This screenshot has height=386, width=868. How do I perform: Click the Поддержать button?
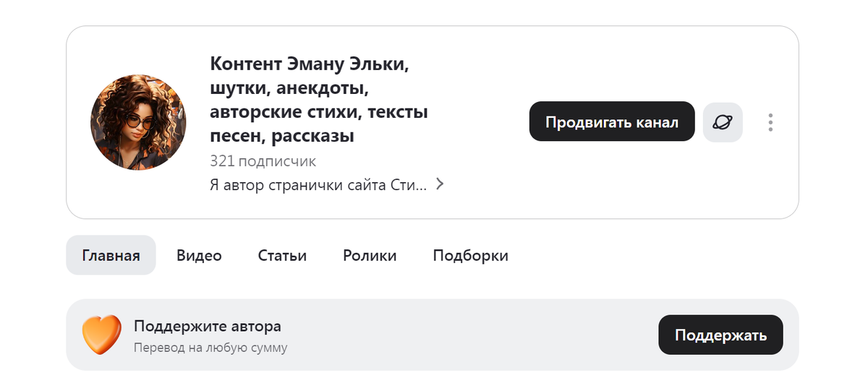click(x=720, y=335)
